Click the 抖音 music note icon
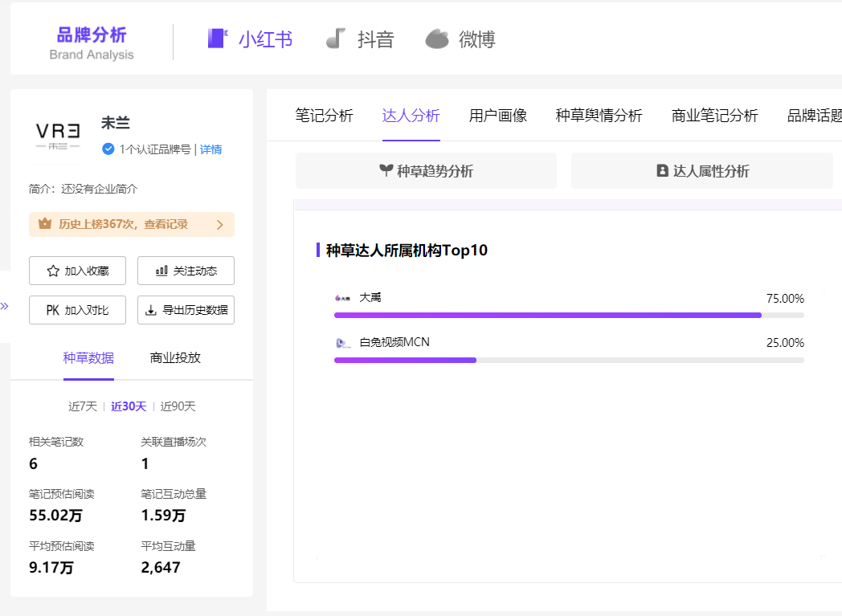This screenshot has height=616, width=842. click(336, 39)
